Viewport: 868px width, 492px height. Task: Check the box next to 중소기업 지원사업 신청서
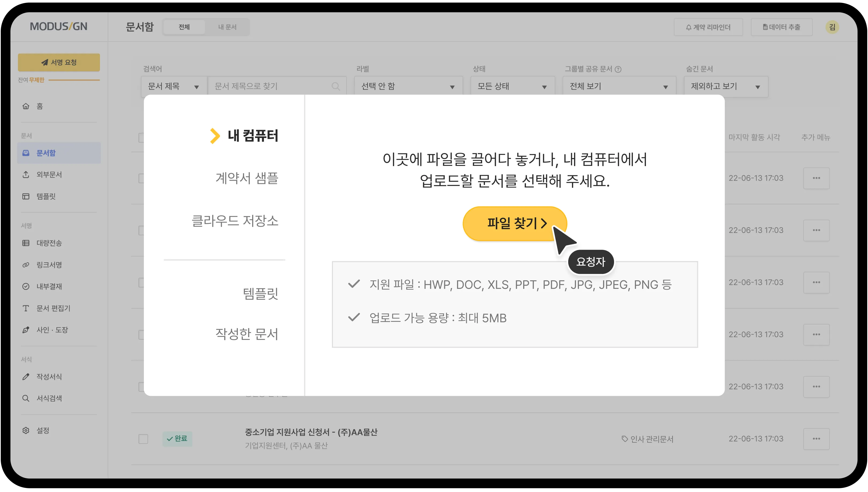click(143, 439)
